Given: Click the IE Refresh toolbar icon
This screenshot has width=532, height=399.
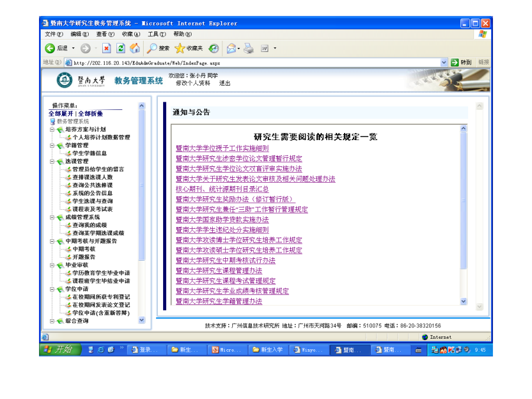Looking at the screenshot, I should 121,48.
